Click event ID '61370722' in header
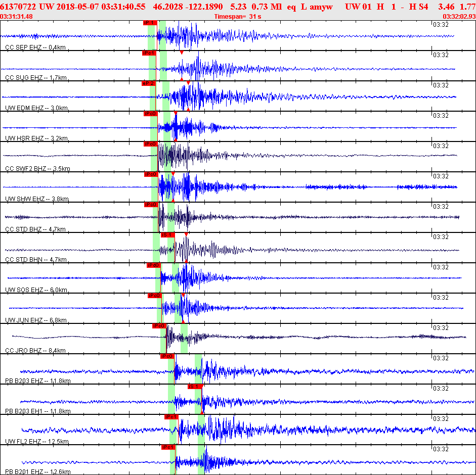 click(18, 7)
